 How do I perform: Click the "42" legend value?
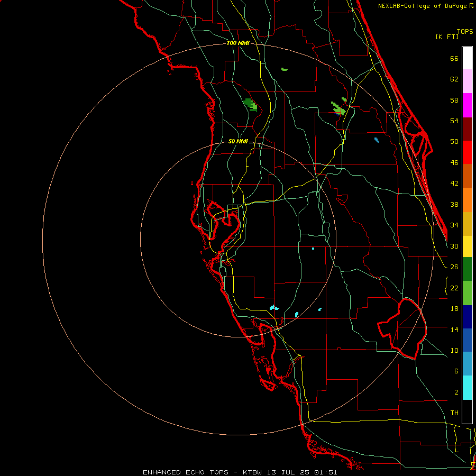click(x=454, y=184)
